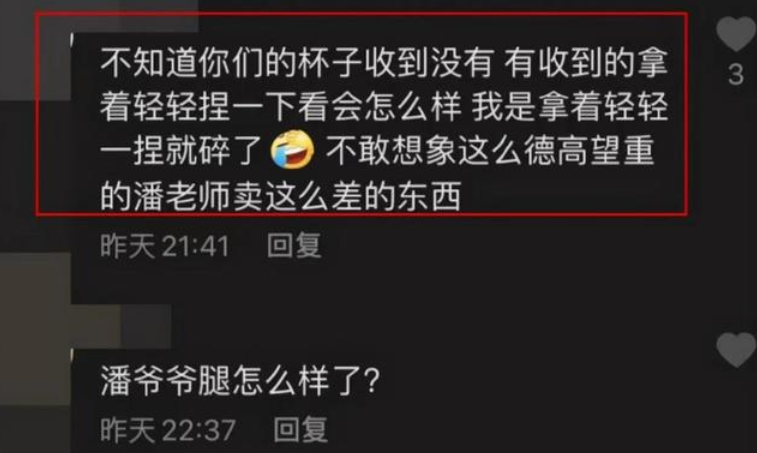The height and width of the screenshot is (453, 757).
Task: Open the first commenter's blurred username
Action: 134,16
